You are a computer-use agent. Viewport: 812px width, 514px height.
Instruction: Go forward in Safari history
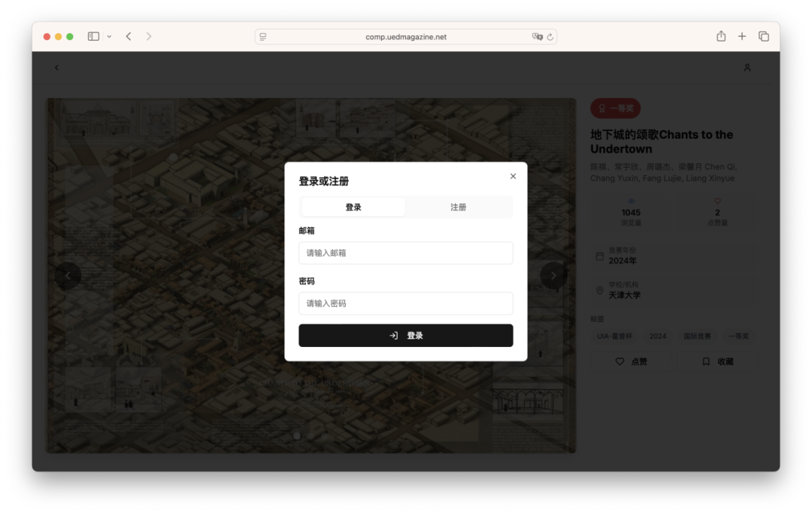pos(149,36)
